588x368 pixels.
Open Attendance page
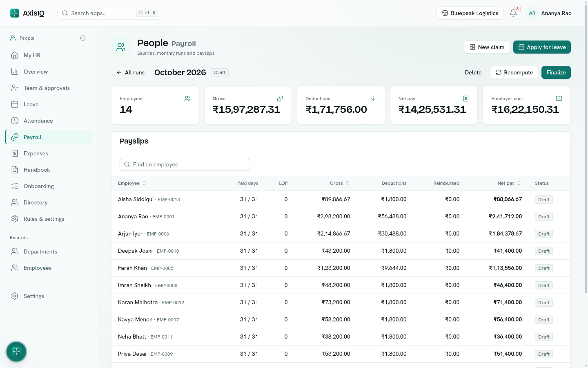click(x=49, y=121)
